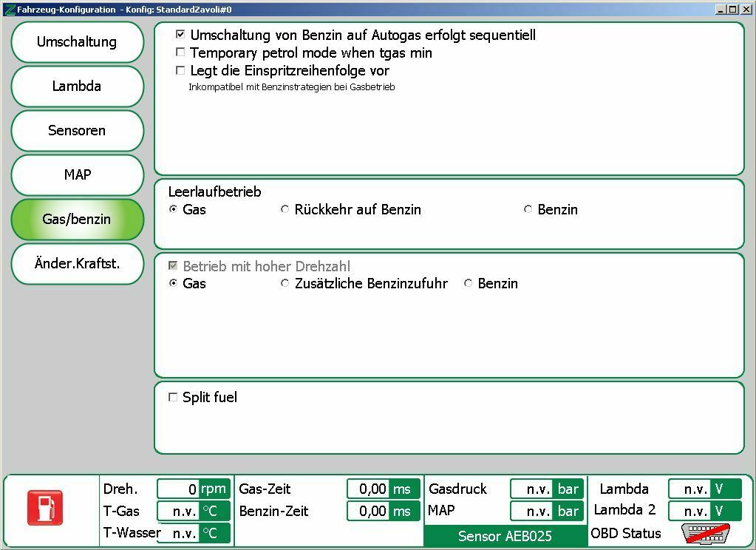
Task: Enable the Split fuel checkbox
Action: [173, 398]
